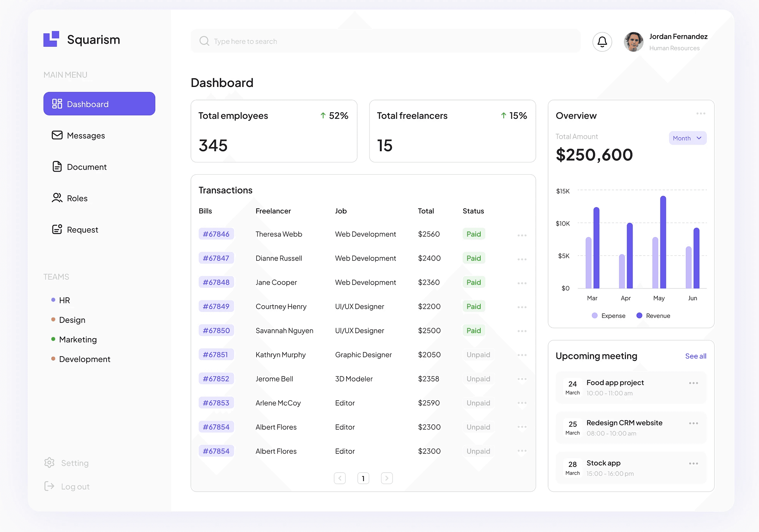Screen dimensions: 759x532
Task: Open Roles menu label
Action: coord(77,198)
